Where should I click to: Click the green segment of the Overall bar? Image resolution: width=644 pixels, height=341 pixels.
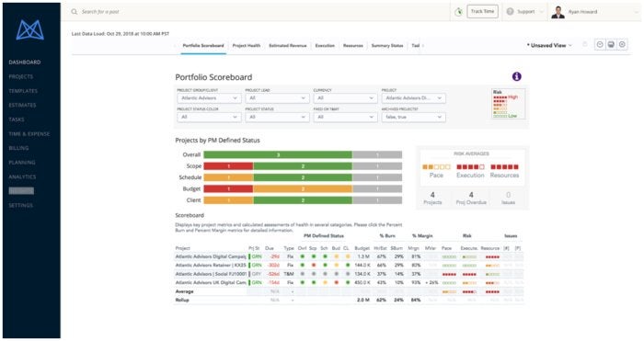pos(278,154)
